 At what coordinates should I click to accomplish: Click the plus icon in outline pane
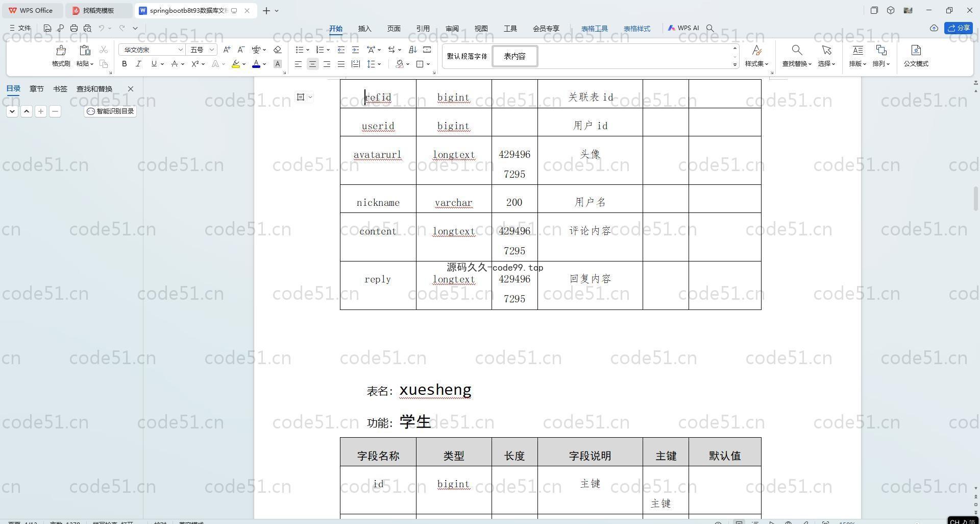click(41, 111)
